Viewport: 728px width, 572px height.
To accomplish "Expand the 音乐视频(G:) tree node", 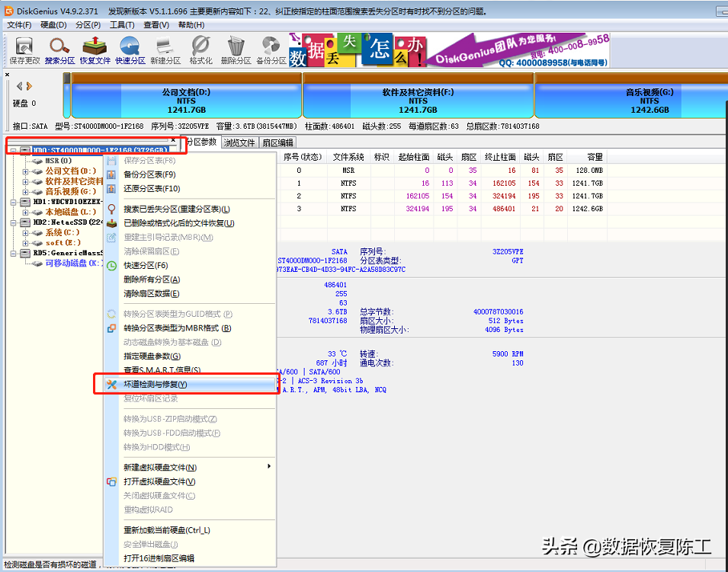I will [x=25, y=192].
